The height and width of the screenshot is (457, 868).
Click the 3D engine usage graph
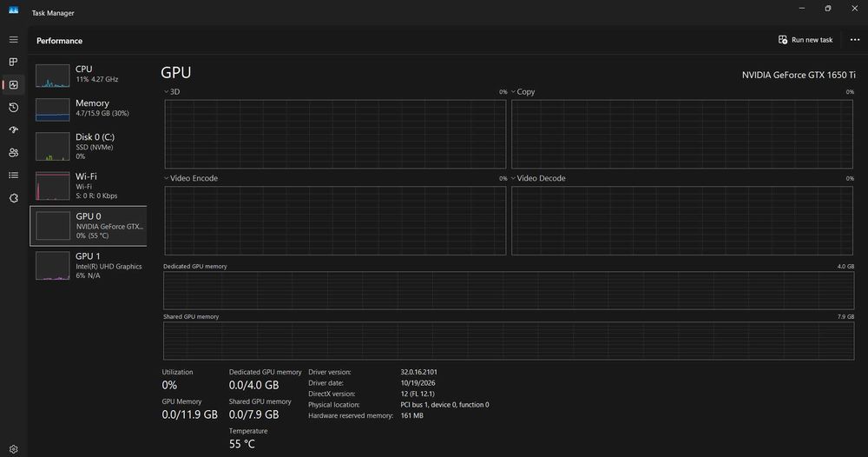[x=335, y=134]
